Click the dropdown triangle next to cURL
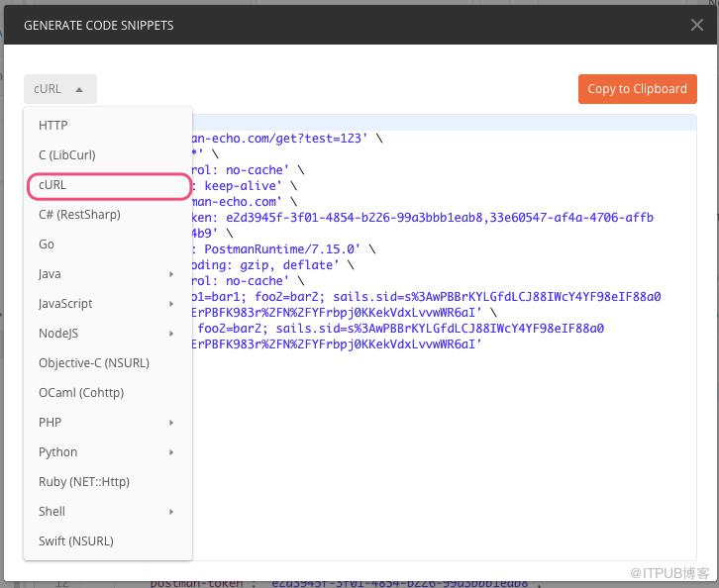 [x=79, y=89]
